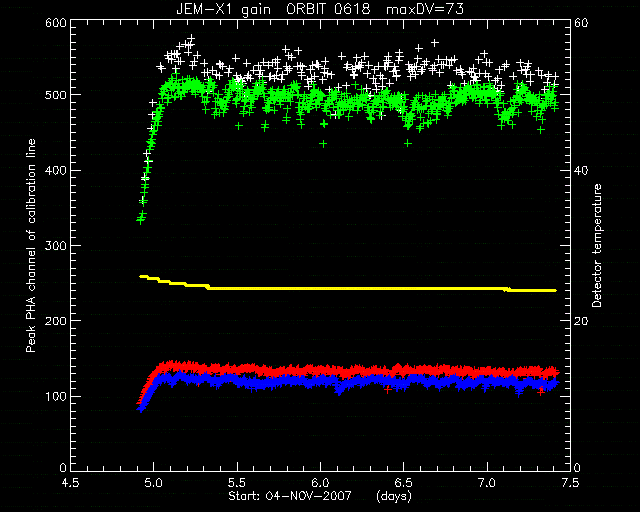The height and width of the screenshot is (512, 640).
Task: Click the red data curve
Action: [347, 370]
